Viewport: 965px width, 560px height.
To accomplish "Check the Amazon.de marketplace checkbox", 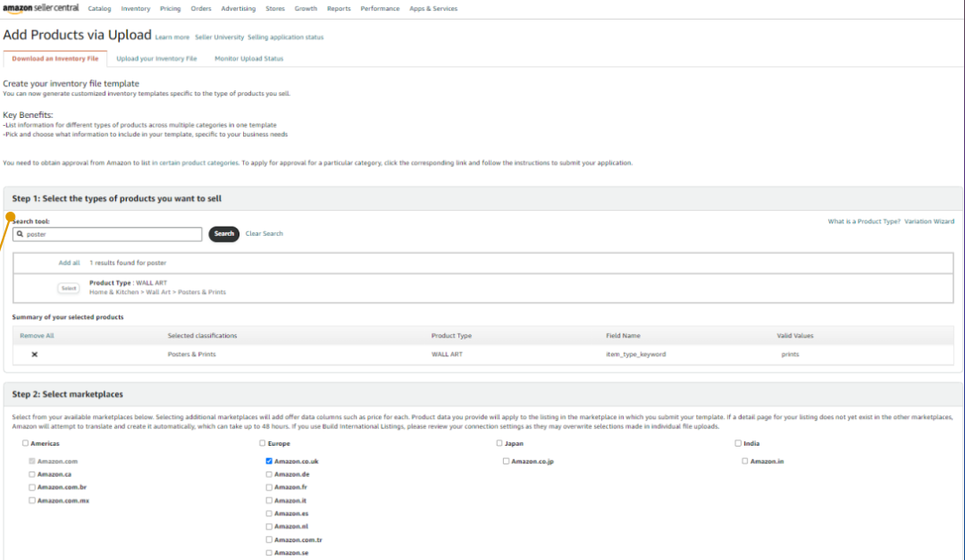I will (269, 474).
